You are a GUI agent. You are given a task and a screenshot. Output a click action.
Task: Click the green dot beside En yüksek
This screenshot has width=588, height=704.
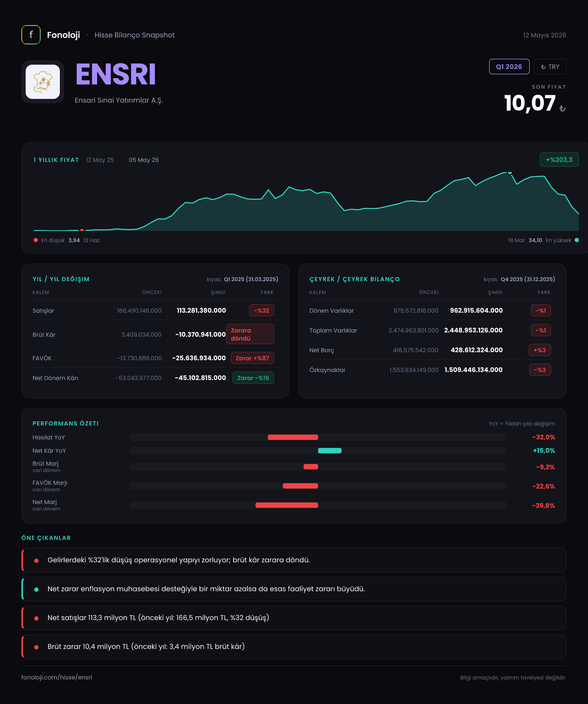(x=577, y=240)
